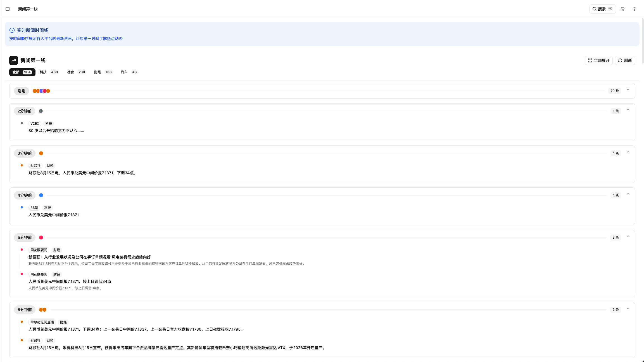The width and height of the screenshot is (644, 362).
Task: Collapse the 2分钟前 group
Action: (x=628, y=110)
